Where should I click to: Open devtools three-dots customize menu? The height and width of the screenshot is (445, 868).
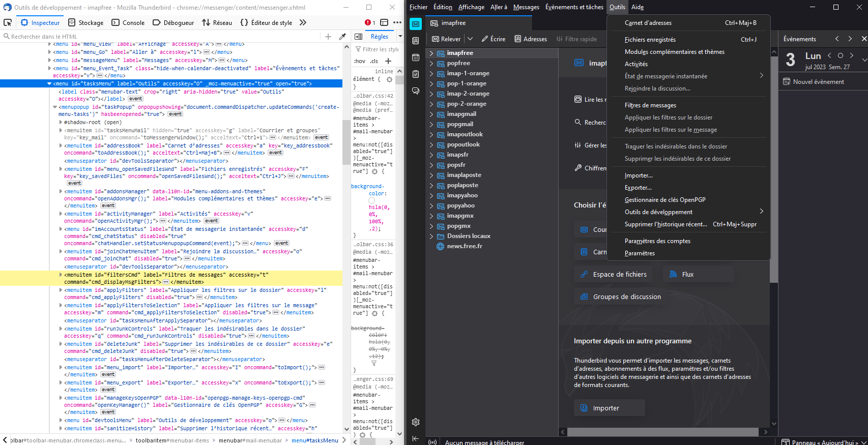click(x=397, y=22)
